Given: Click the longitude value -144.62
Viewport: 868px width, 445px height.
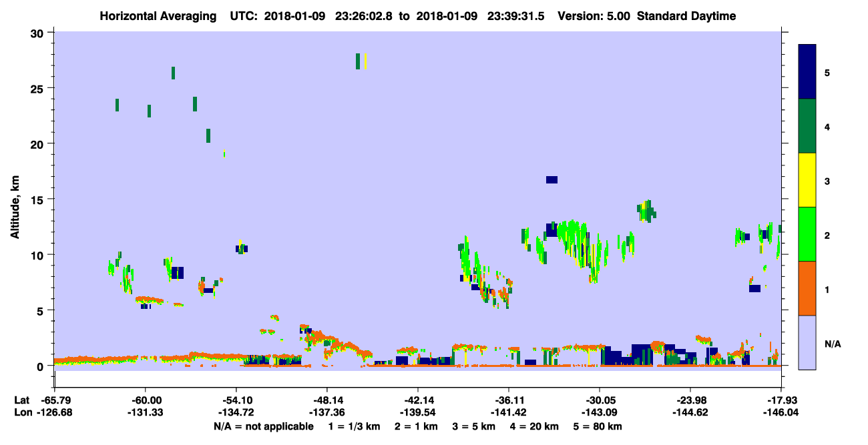Looking at the screenshot, I should [x=690, y=412].
